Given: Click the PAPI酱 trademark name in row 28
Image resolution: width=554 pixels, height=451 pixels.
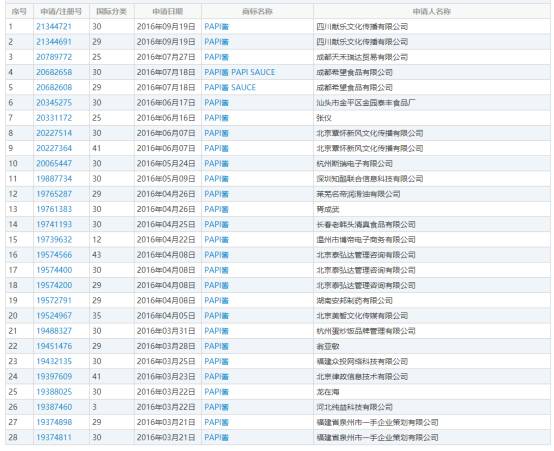Looking at the screenshot, I should (216, 437).
